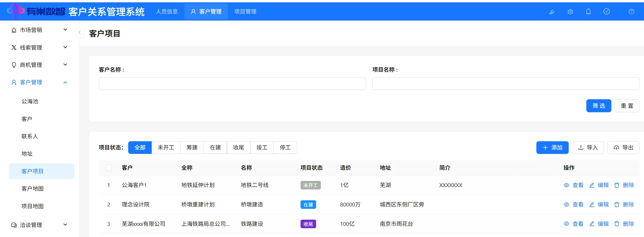Open the 人员信息 top tab
This screenshot has height=237, width=644.
pos(167,11)
